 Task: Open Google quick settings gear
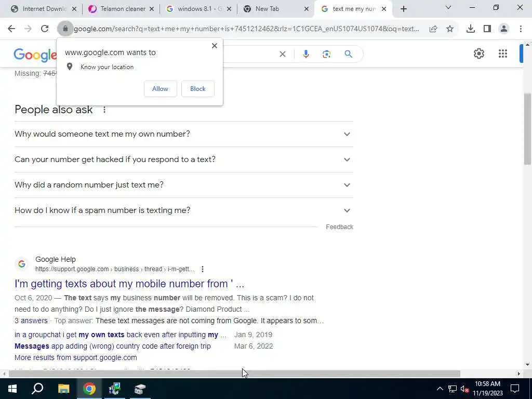click(478, 54)
